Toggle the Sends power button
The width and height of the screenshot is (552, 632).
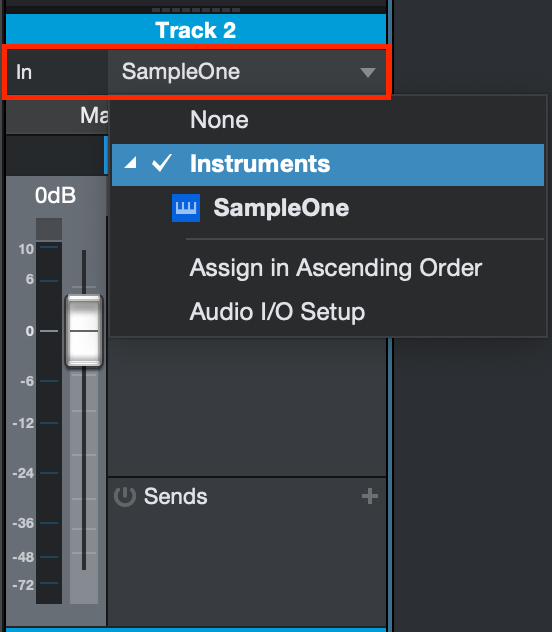coord(125,496)
